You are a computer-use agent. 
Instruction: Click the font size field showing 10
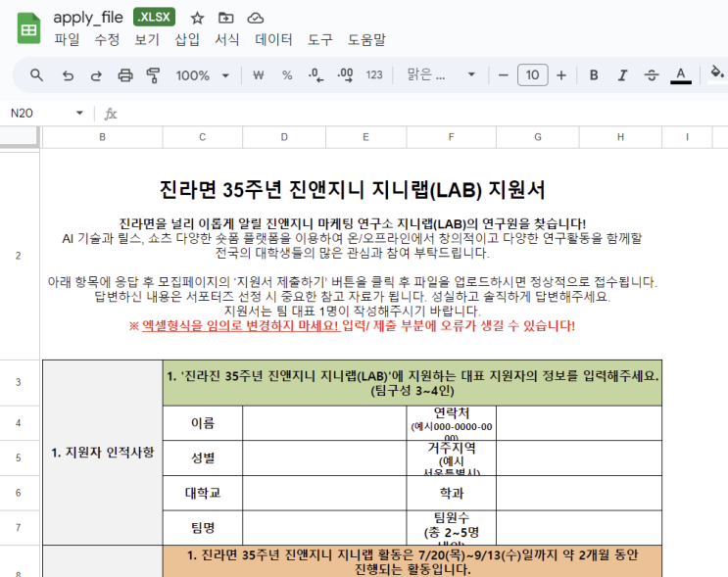click(533, 75)
